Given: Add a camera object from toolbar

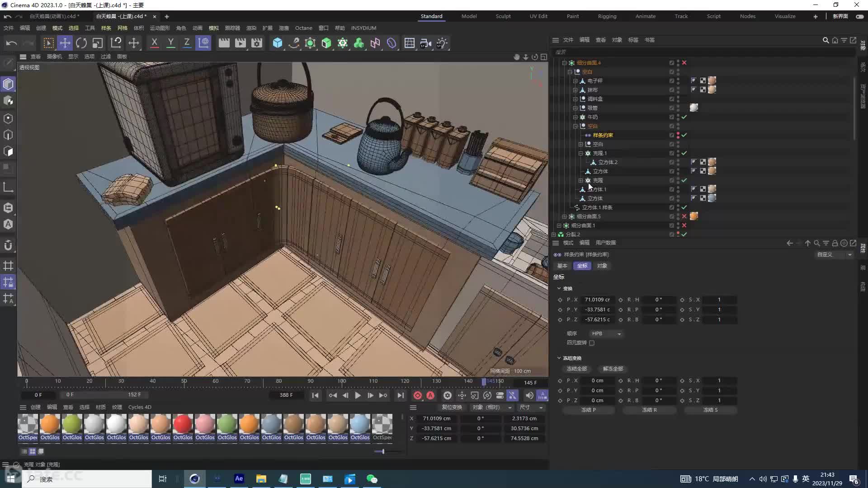Looking at the screenshot, I should click(425, 43).
